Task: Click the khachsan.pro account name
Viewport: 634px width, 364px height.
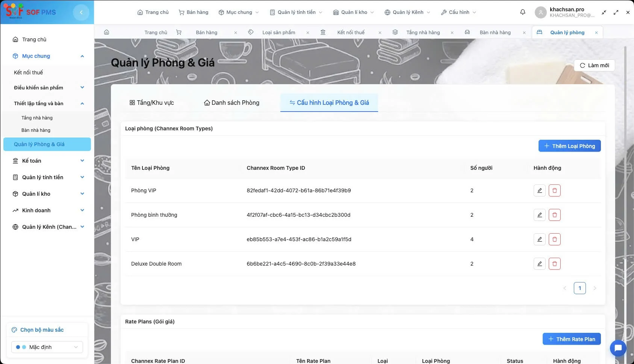Action: coord(567,9)
